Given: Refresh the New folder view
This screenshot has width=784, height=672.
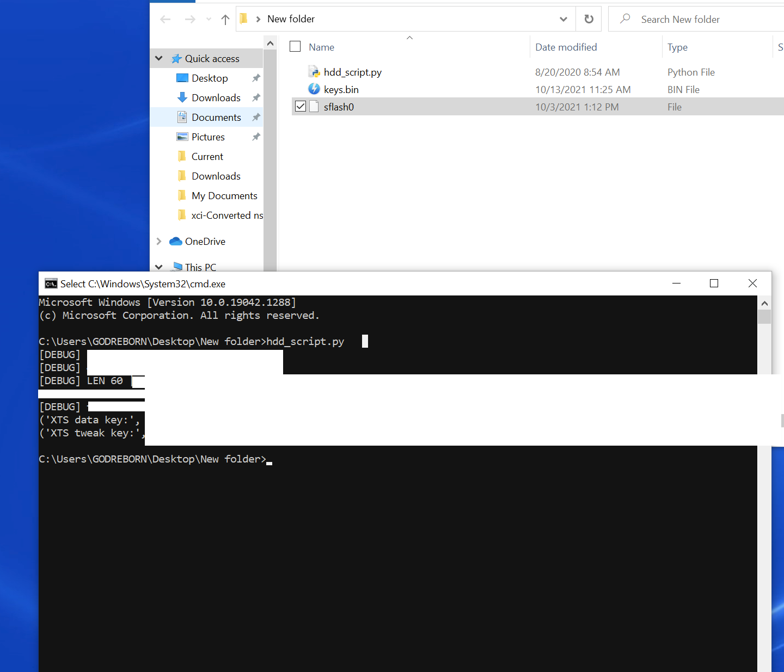Looking at the screenshot, I should tap(589, 19).
